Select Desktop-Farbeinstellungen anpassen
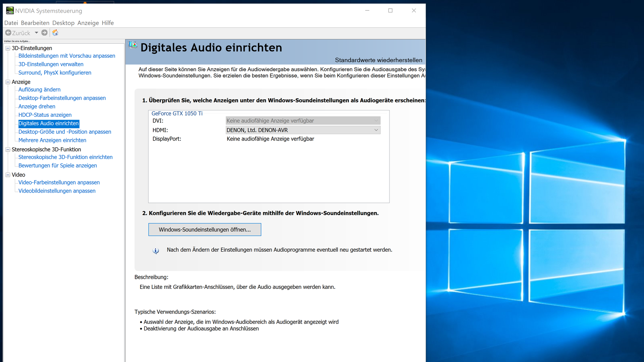 (x=62, y=98)
